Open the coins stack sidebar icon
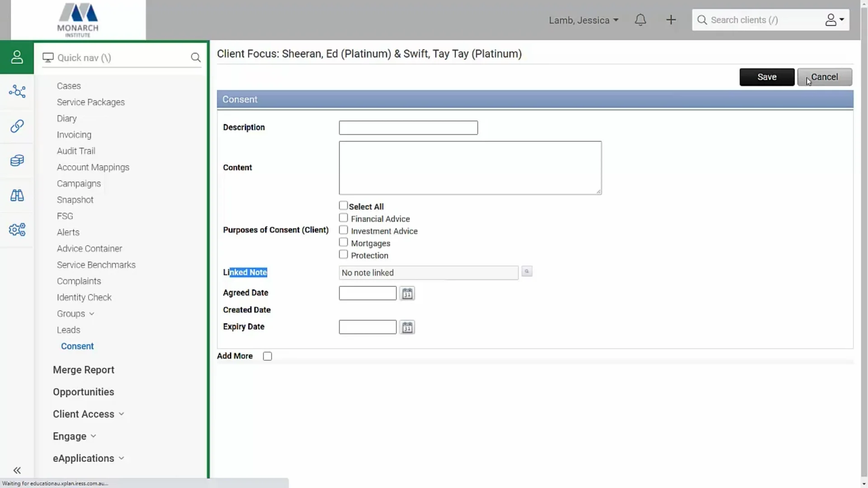This screenshot has width=868, height=488. [x=17, y=160]
